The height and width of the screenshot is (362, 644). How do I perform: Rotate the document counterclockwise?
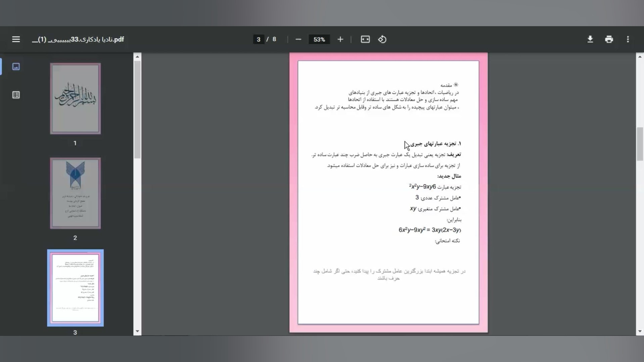click(x=382, y=39)
